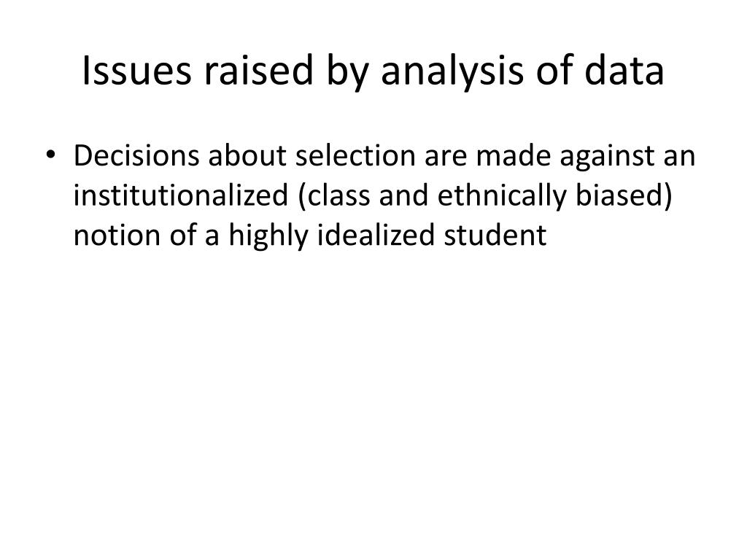Click the word 'Issues' in the title
Viewport: 747px width, 560px height.
tap(136, 71)
